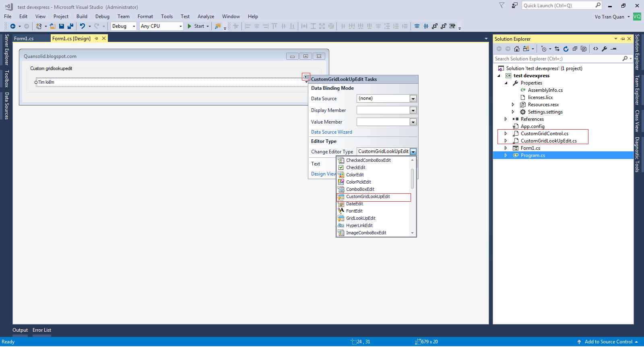Open the Vo Tran Quan account menu
644x347 pixels.
click(x=612, y=17)
